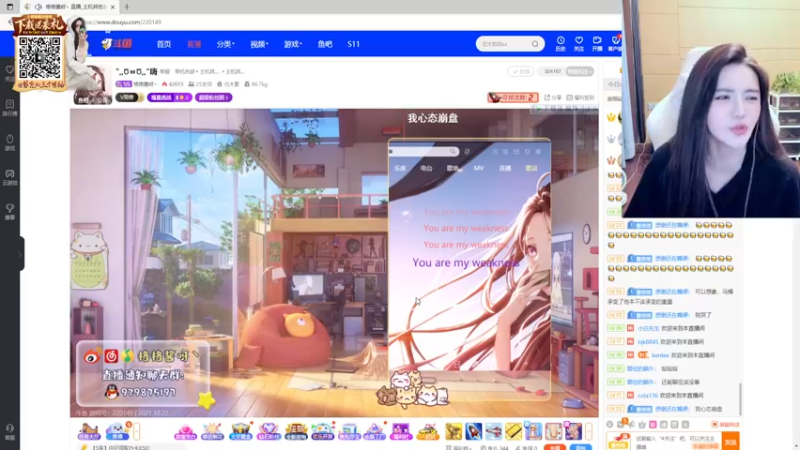Screen dimensions: 800x450
Task: Click the gold bar gift icon
Action: coord(513,432)
